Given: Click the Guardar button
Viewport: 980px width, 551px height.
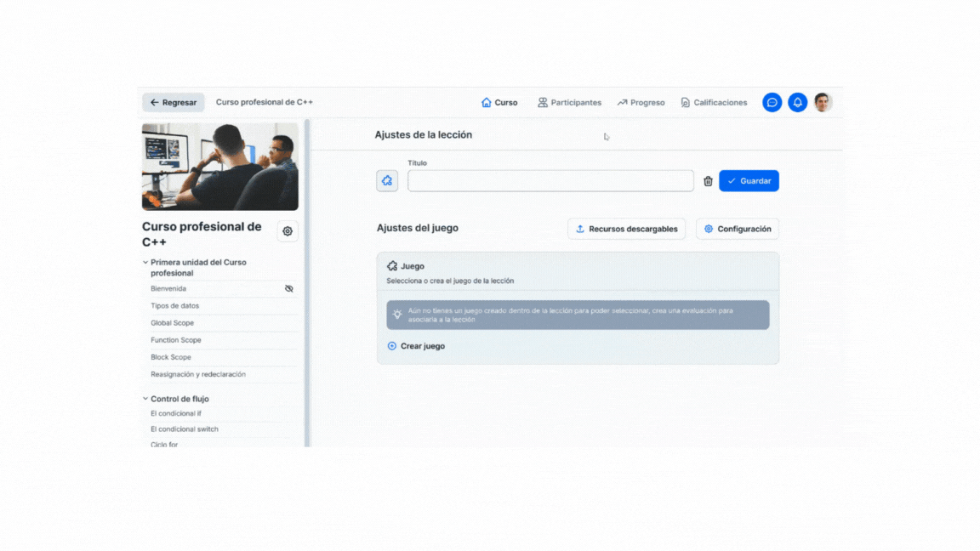Looking at the screenshot, I should [x=749, y=181].
